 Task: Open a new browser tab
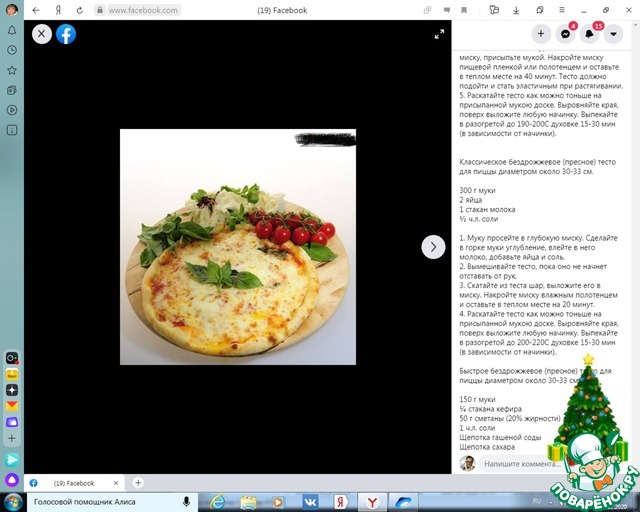coord(138,483)
